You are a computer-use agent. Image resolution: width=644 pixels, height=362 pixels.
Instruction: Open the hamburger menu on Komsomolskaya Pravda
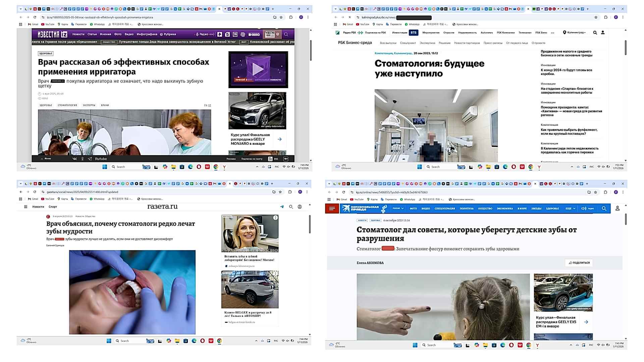(332, 208)
